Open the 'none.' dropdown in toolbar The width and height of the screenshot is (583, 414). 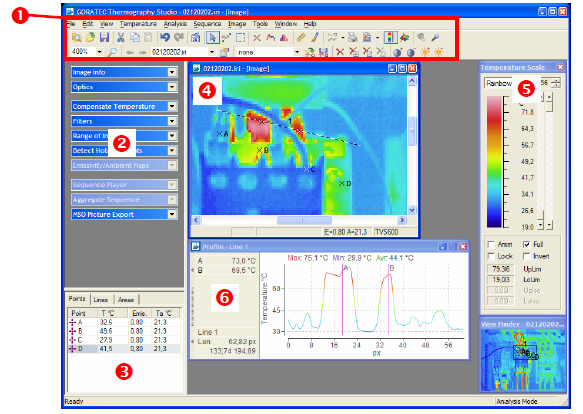297,52
